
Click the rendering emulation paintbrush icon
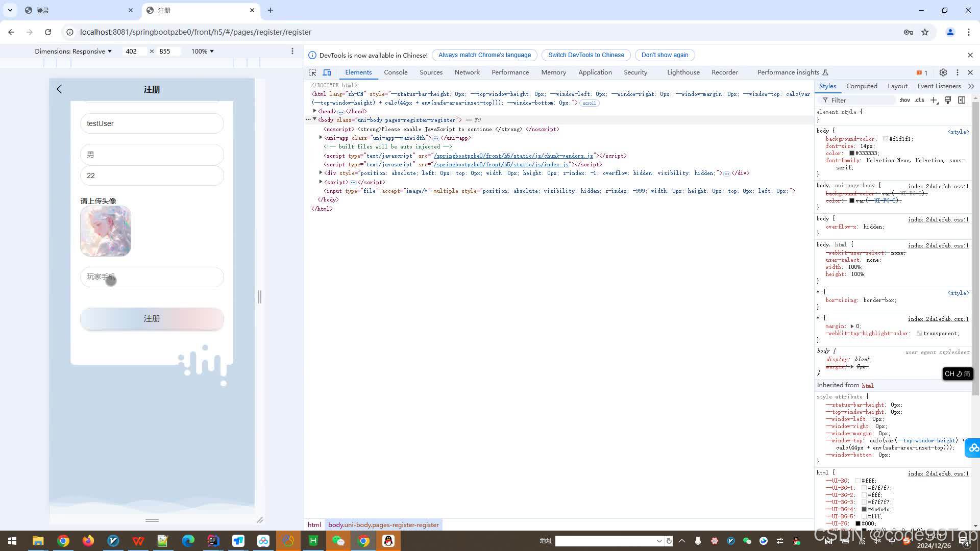pyautogui.click(x=948, y=100)
